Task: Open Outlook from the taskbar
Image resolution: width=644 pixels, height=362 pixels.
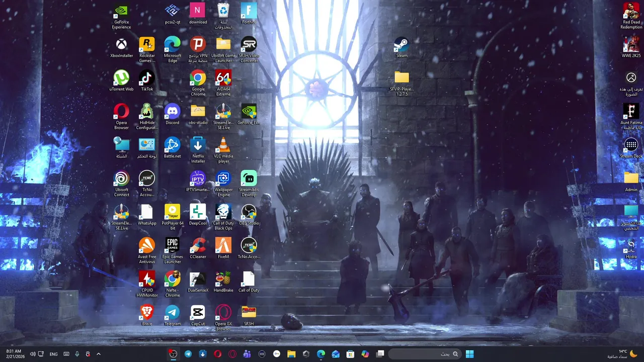Action: (336, 354)
